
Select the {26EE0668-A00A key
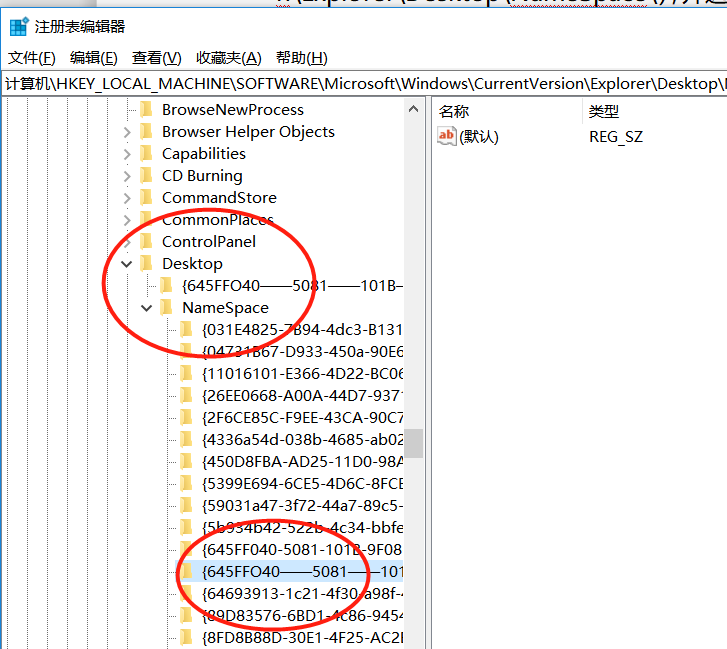(302, 396)
